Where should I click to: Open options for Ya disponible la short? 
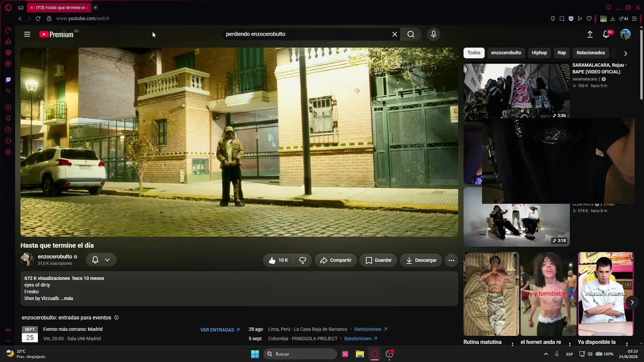pos(627,344)
